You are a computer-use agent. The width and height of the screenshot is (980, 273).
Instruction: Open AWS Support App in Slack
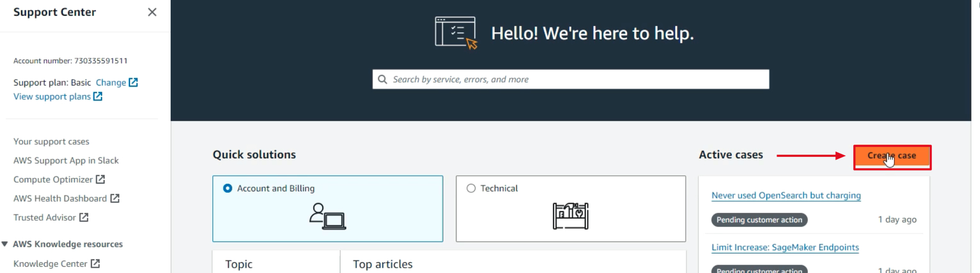pos(66,161)
